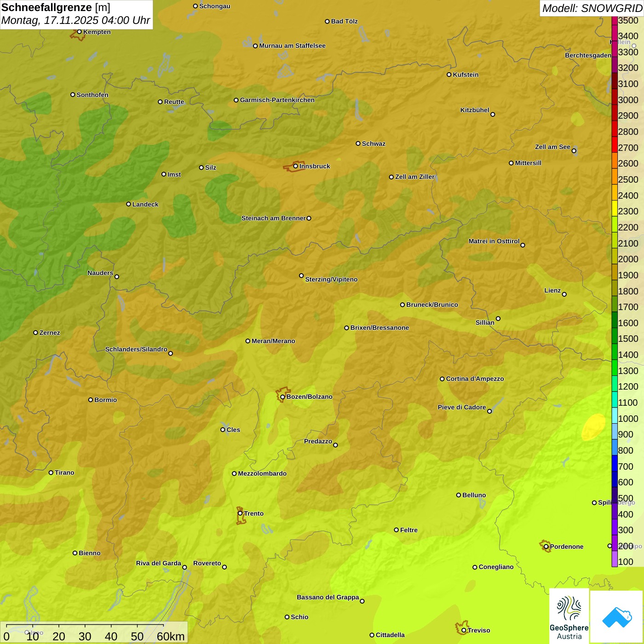Select the 1500 green legend swatch
The width and height of the screenshot is (644, 644).
click(615, 336)
